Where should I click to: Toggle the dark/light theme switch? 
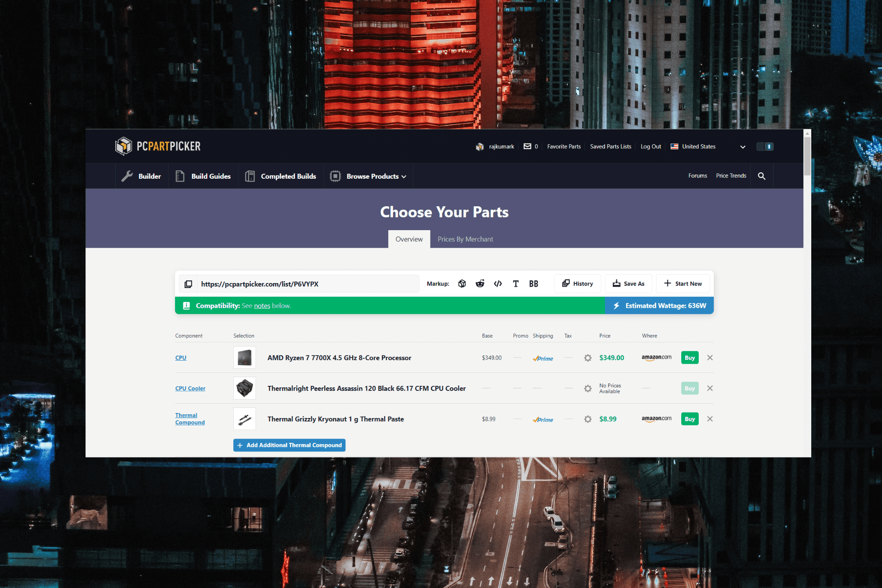tap(765, 147)
